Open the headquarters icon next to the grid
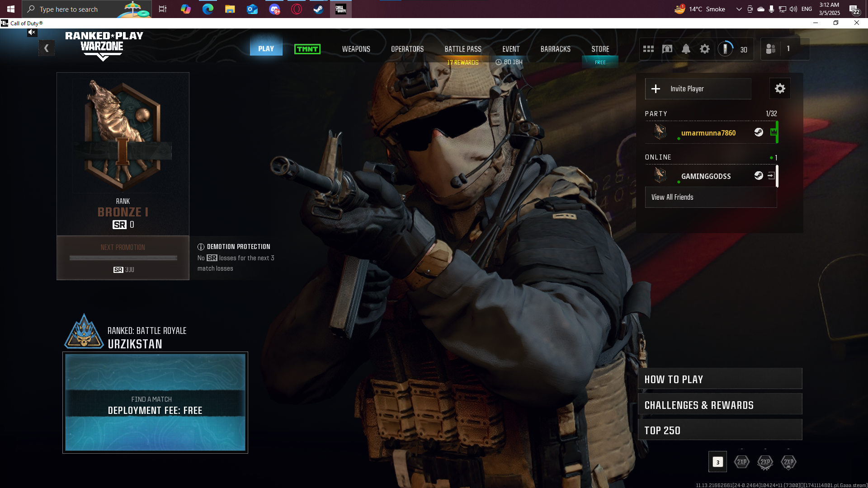Image resolution: width=868 pixels, height=488 pixels. [x=667, y=49]
